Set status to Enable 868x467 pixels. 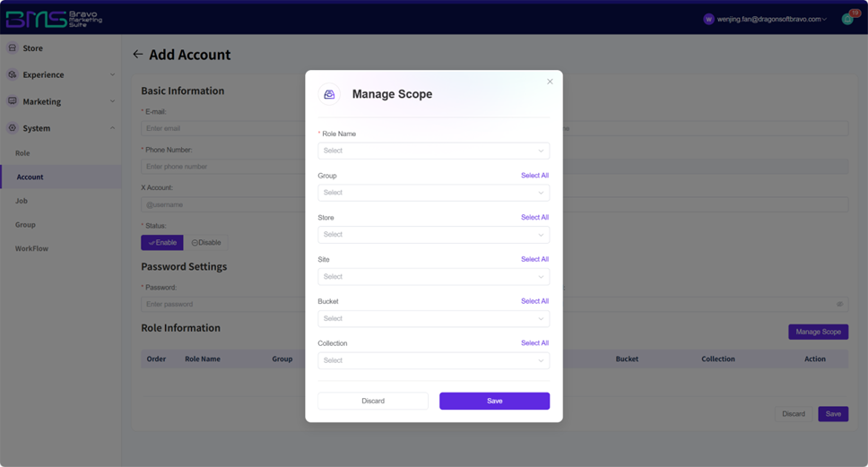click(x=162, y=242)
